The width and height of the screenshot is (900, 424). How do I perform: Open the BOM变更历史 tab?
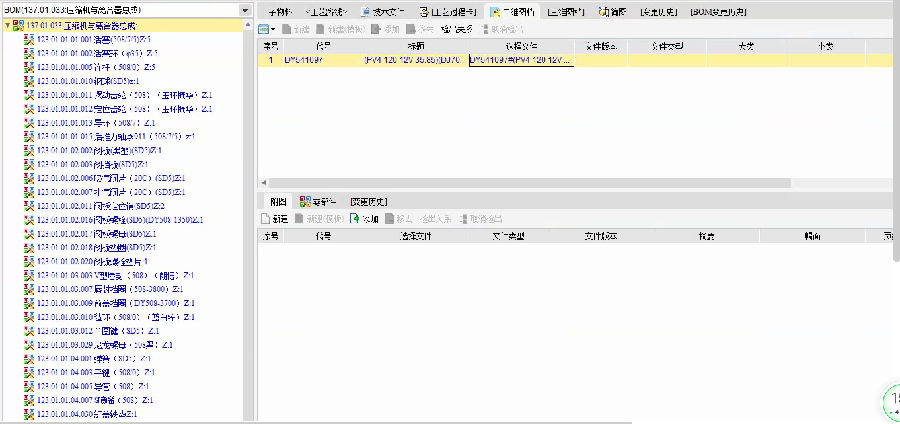[718, 11]
